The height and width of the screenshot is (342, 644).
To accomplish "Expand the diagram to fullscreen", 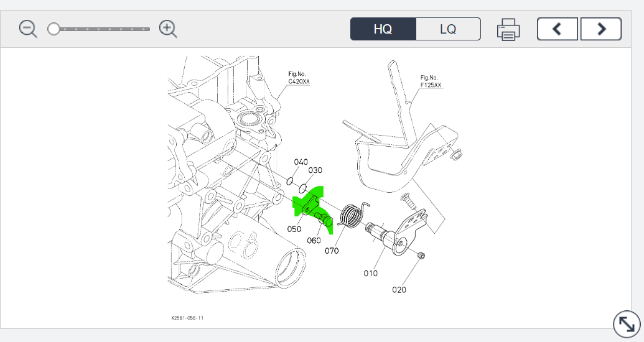I will coord(625,324).
